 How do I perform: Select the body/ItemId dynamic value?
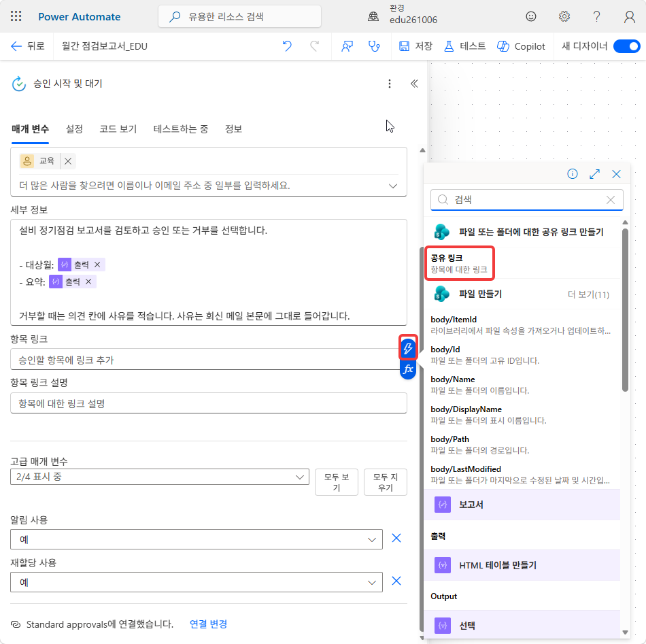[x=522, y=324]
